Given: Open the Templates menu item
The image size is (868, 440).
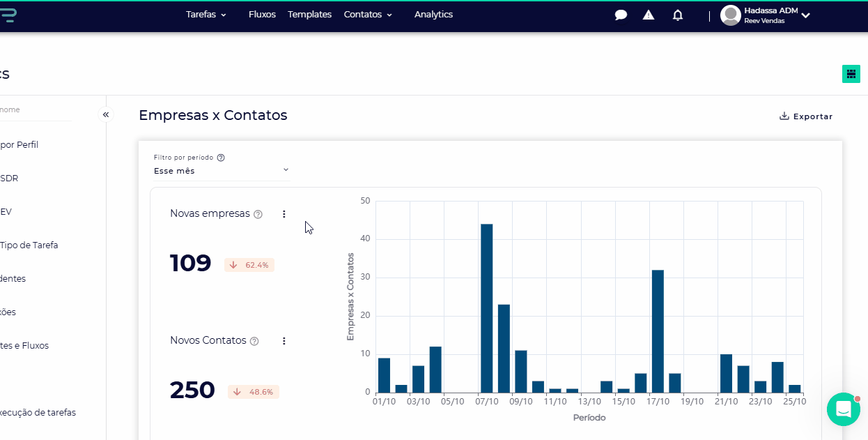Looking at the screenshot, I should [309, 15].
